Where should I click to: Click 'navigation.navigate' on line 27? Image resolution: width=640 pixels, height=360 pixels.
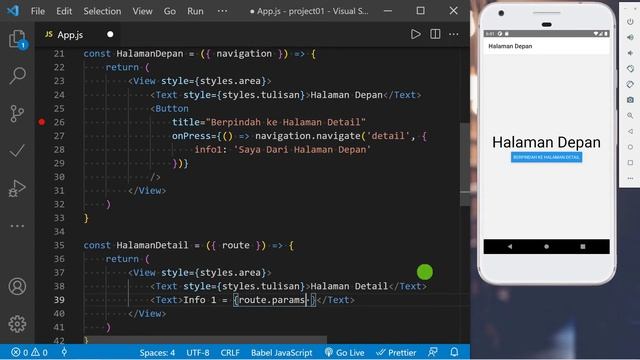coord(308,136)
